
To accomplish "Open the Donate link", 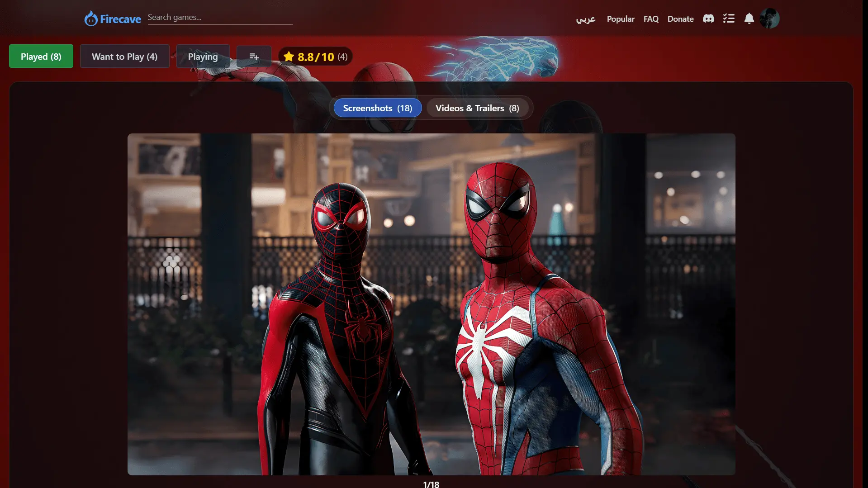I will pos(680,19).
